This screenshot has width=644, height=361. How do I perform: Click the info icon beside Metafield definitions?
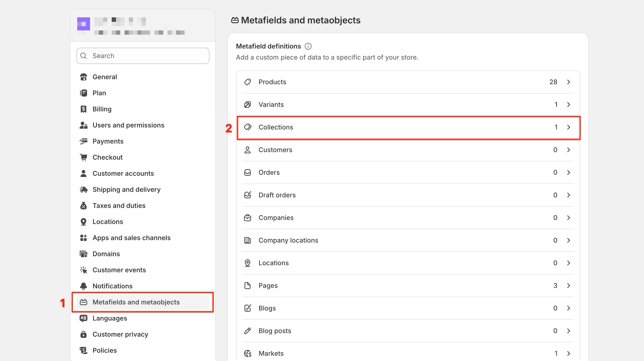point(308,46)
